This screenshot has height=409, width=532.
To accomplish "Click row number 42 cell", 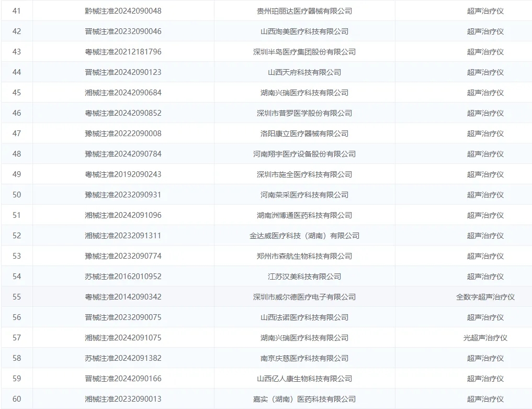I will (x=17, y=31).
